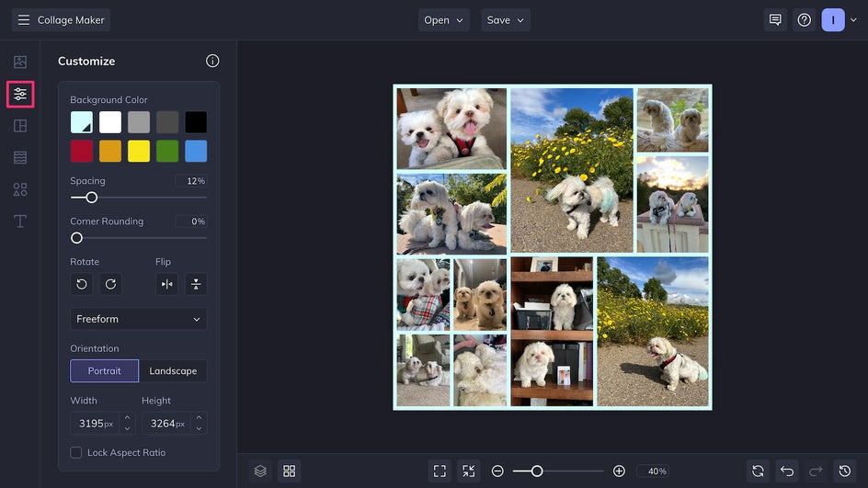
Task: Pick the white background swatch
Action: pos(110,122)
